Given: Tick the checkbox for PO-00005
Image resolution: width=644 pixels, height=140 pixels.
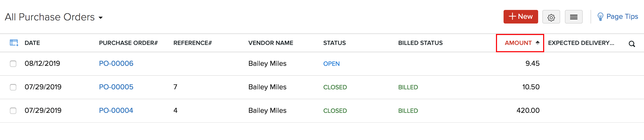Looking at the screenshot, I should click(x=13, y=87).
